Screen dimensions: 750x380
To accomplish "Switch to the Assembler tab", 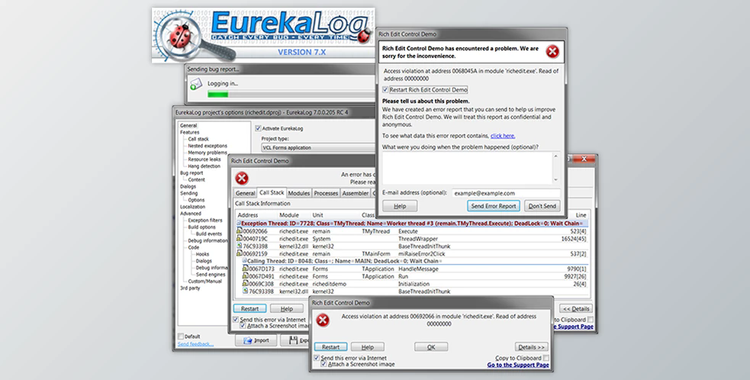I will (x=355, y=193).
